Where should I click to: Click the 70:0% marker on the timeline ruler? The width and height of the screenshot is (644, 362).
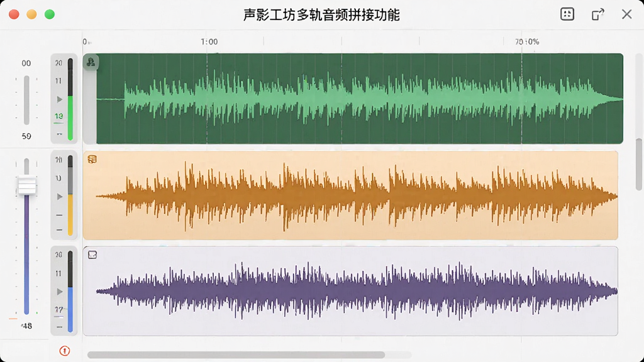[x=527, y=42]
